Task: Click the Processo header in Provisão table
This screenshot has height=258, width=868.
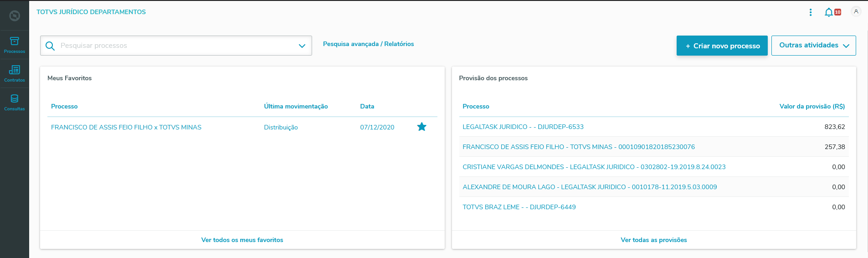Action: point(476,106)
